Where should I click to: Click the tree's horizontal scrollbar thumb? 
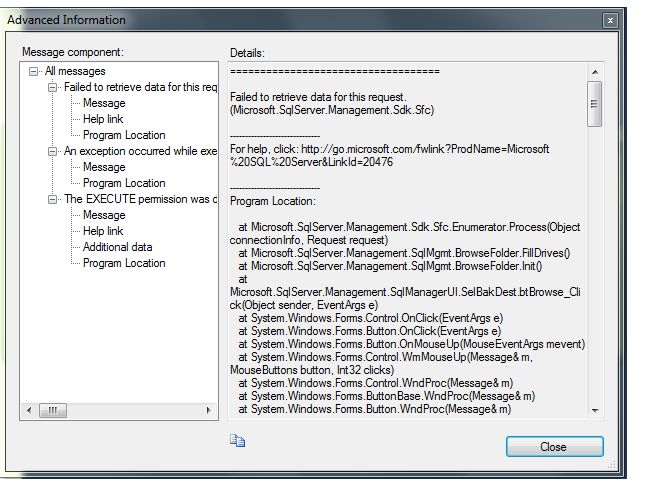coord(53,410)
